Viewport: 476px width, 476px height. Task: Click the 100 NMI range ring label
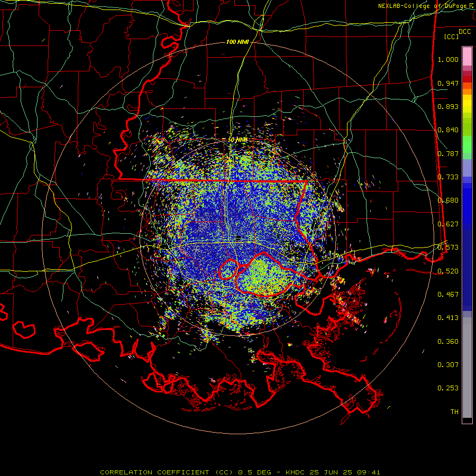pyautogui.click(x=237, y=42)
